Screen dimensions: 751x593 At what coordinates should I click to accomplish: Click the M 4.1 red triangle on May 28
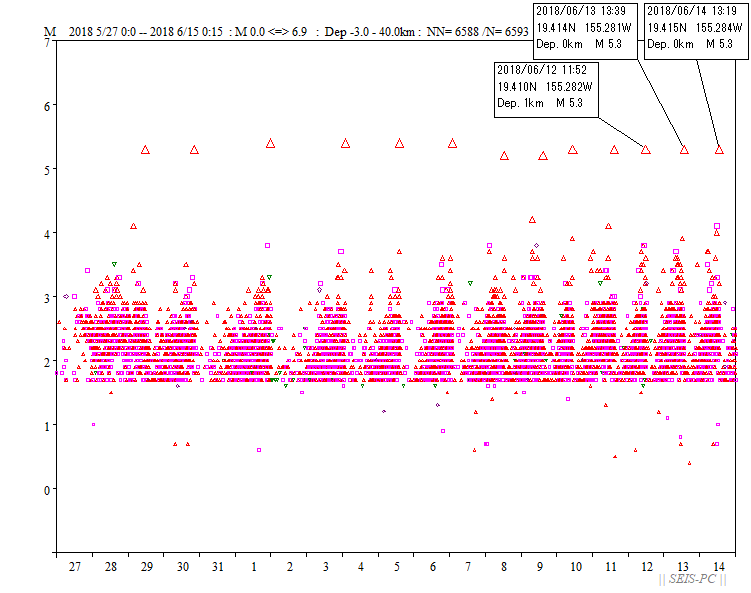tap(134, 226)
